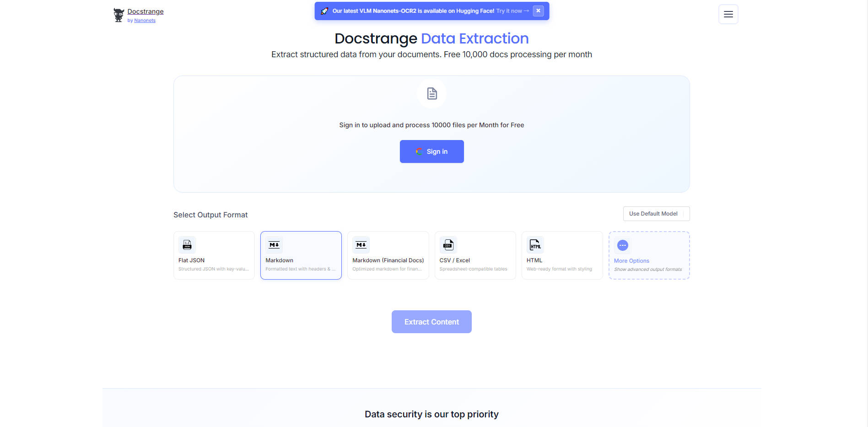This screenshot has height=427, width=868.
Task: Click the HTML file icon
Action: click(x=535, y=245)
